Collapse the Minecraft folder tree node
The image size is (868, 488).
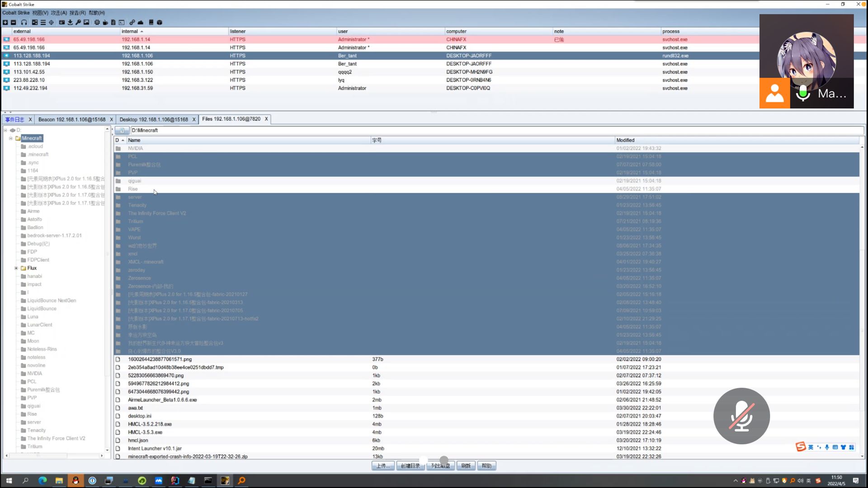pos(10,138)
